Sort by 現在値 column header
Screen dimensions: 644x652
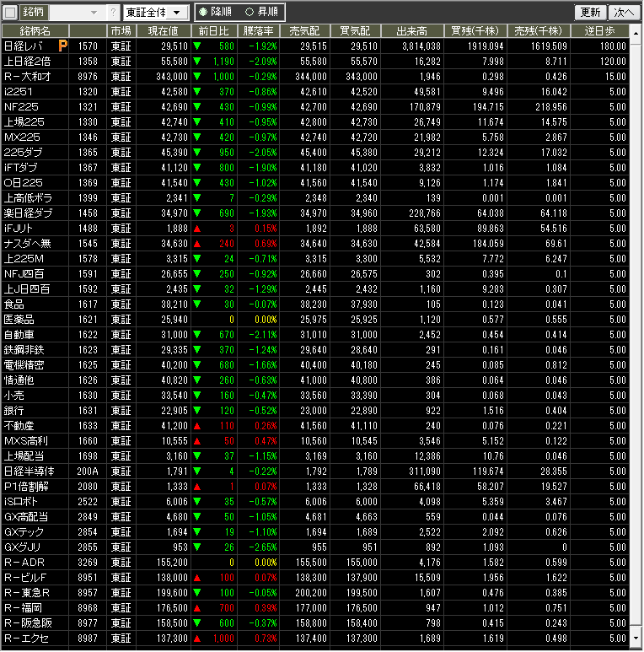click(x=164, y=30)
